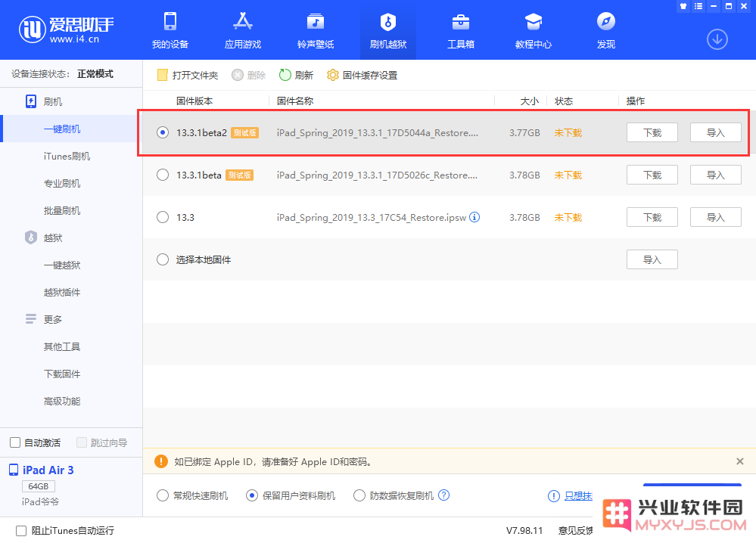The width and height of the screenshot is (756, 543).
Task: Open the download manager arrow icon
Action: 717,39
